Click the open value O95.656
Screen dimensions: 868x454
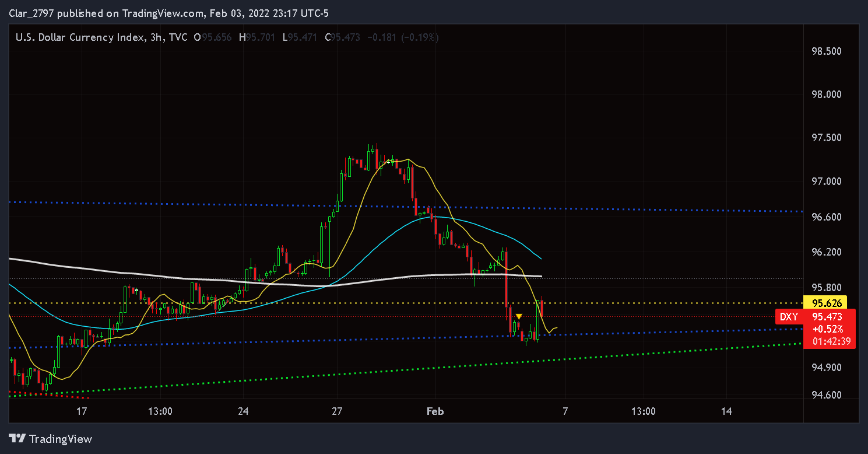coord(212,37)
